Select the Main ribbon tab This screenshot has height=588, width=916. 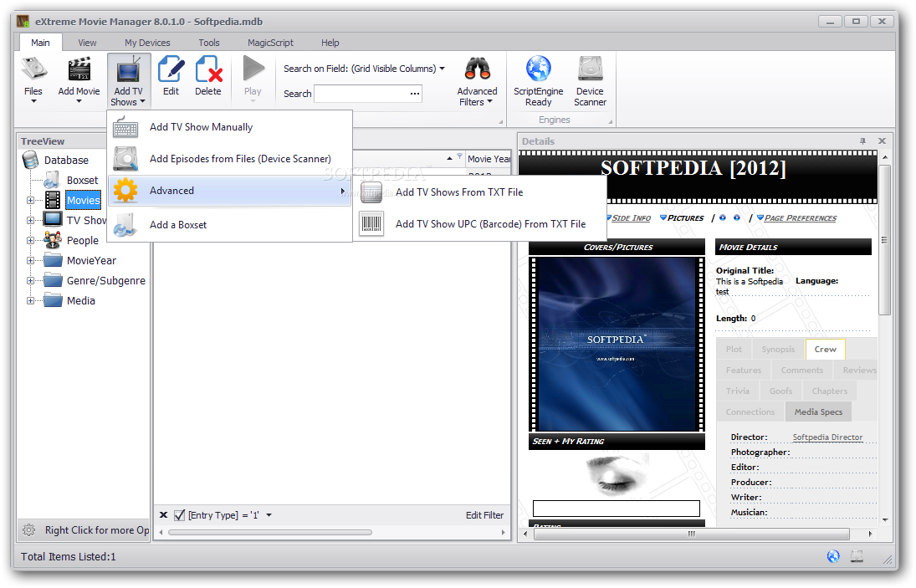(x=40, y=43)
